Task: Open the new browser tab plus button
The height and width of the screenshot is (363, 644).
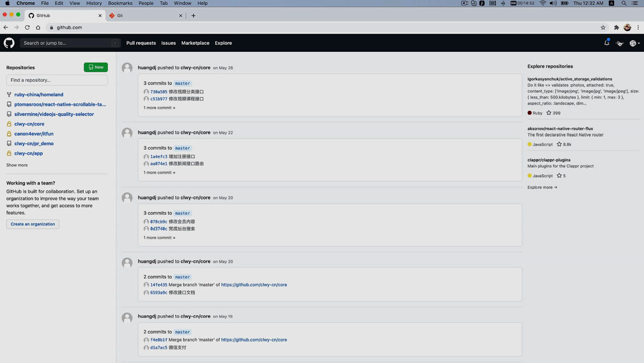Action: (193, 16)
